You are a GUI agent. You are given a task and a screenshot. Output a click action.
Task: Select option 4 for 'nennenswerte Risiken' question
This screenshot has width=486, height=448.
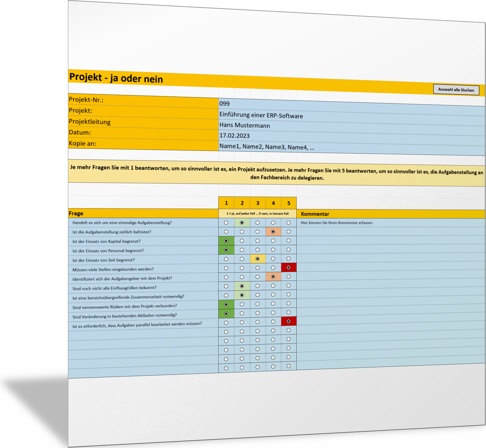pyautogui.click(x=273, y=304)
